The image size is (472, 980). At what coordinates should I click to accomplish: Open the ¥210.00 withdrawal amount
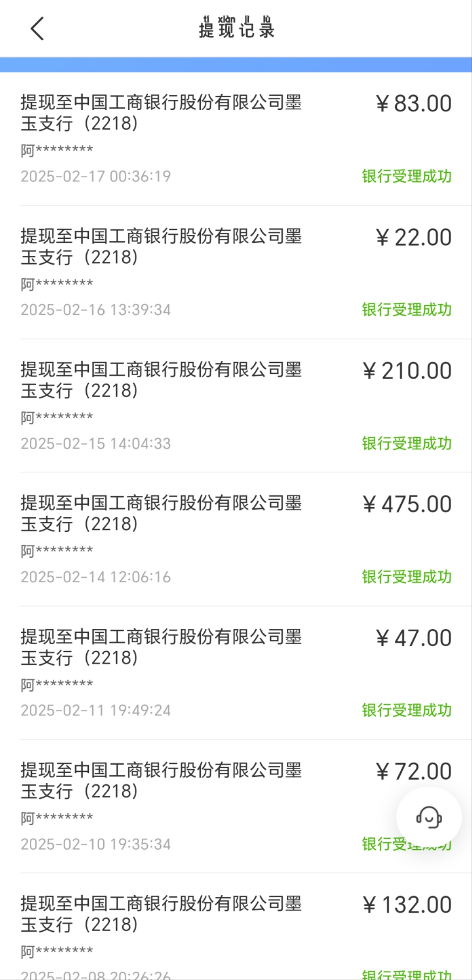[x=407, y=371]
